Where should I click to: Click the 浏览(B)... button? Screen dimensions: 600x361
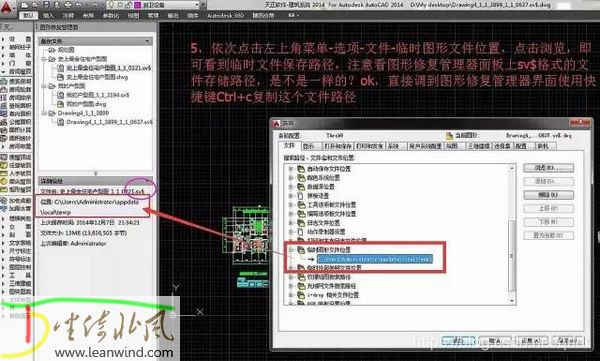point(548,168)
